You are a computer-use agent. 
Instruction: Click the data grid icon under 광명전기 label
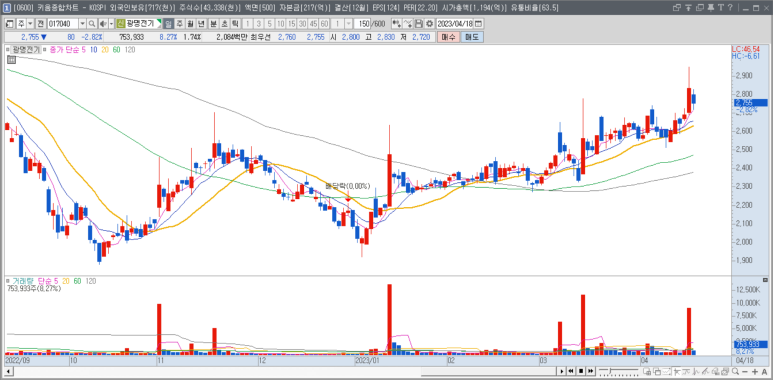[11, 60]
